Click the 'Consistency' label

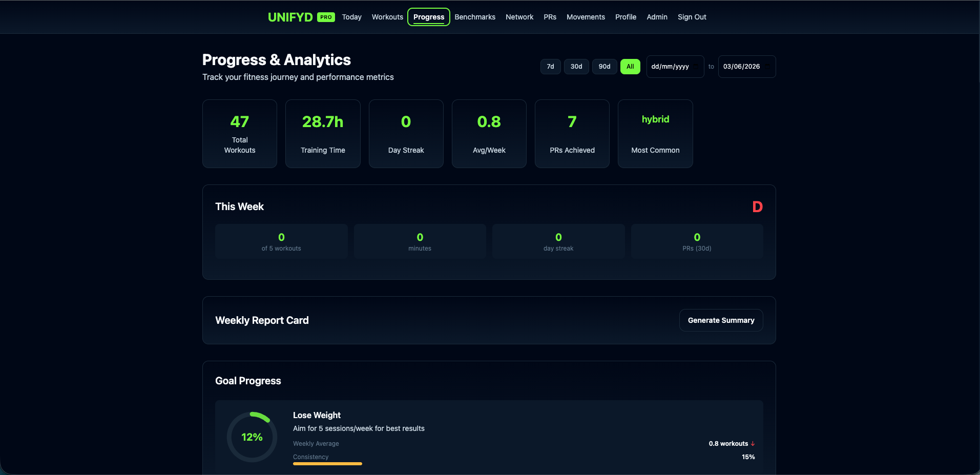311,457
